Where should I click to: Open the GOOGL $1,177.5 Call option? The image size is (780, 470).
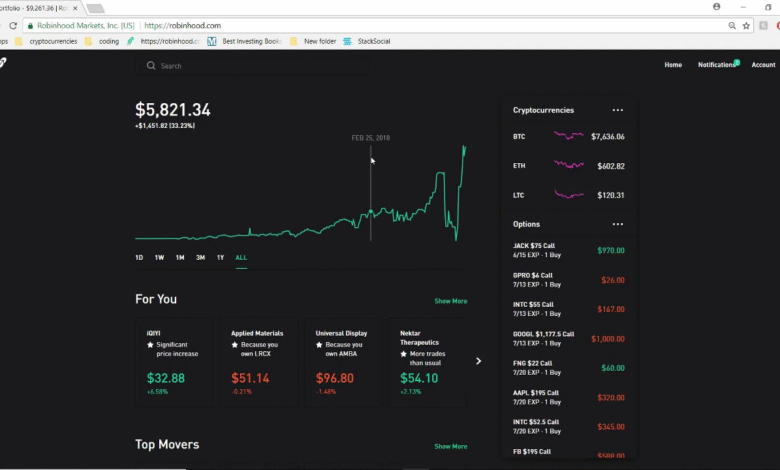[x=569, y=338]
